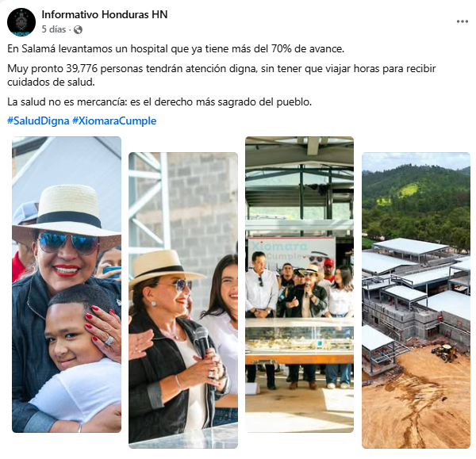Open photo of woman holding microphone
The width and height of the screenshot is (476, 459).
(183, 300)
